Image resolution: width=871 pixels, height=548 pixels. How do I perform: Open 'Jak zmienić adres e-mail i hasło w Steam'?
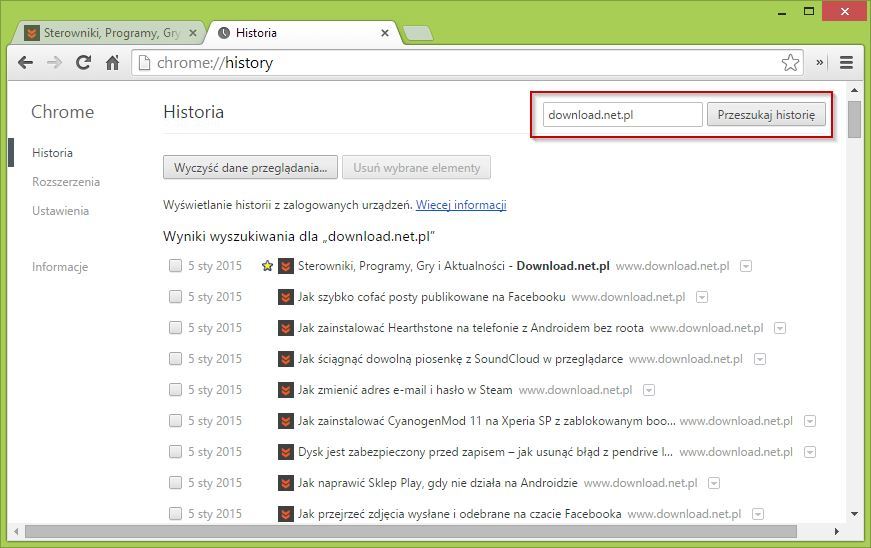click(405, 390)
